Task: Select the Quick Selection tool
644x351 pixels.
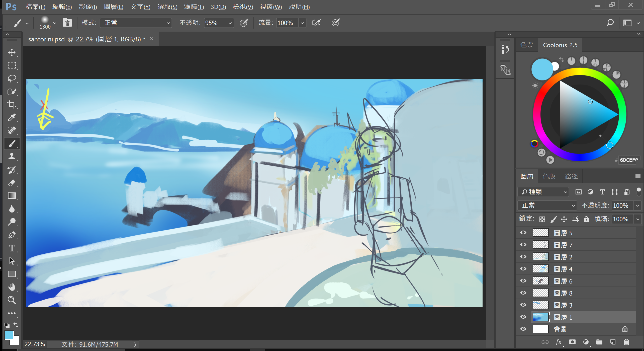Action: click(x=12, y=92)
